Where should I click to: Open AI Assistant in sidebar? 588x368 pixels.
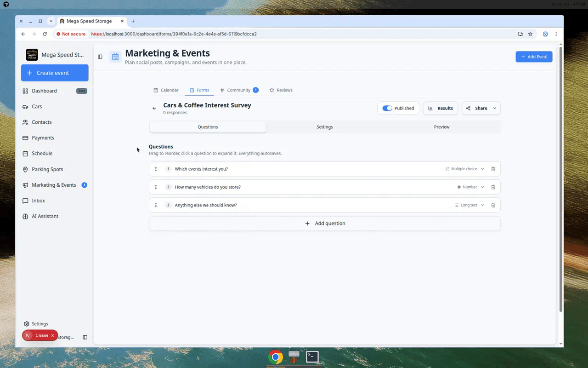[x=55, y=216]
